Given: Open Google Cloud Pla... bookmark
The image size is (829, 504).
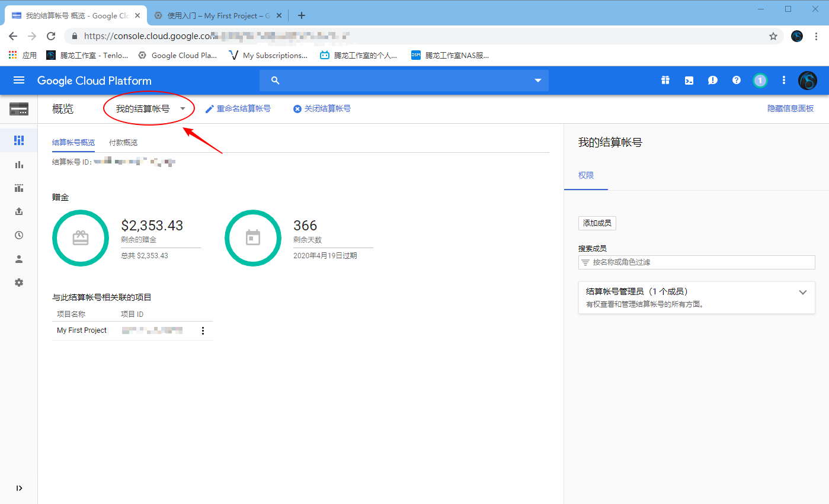Looking at the screenshot, I should coord(177,55).
